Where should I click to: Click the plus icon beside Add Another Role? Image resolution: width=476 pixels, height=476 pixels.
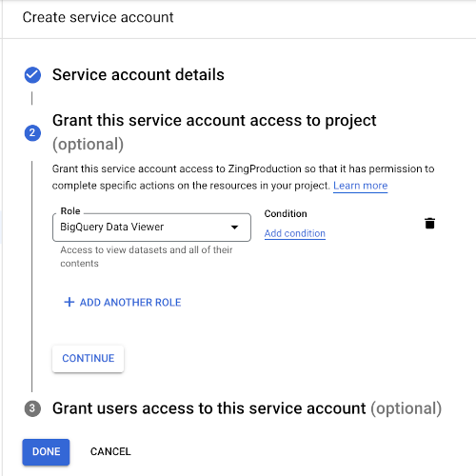click(69, 302)
